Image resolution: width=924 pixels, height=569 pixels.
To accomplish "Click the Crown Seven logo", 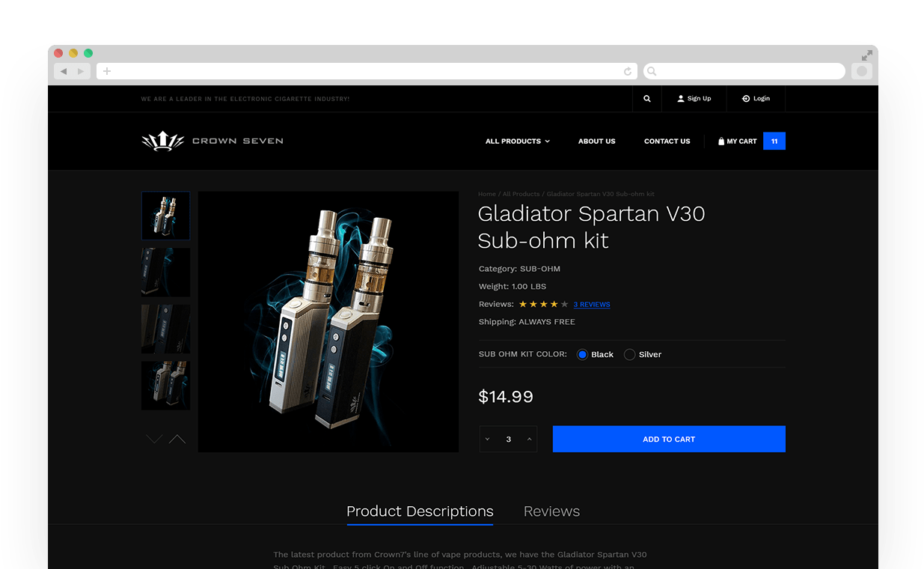I will [212, 141].
